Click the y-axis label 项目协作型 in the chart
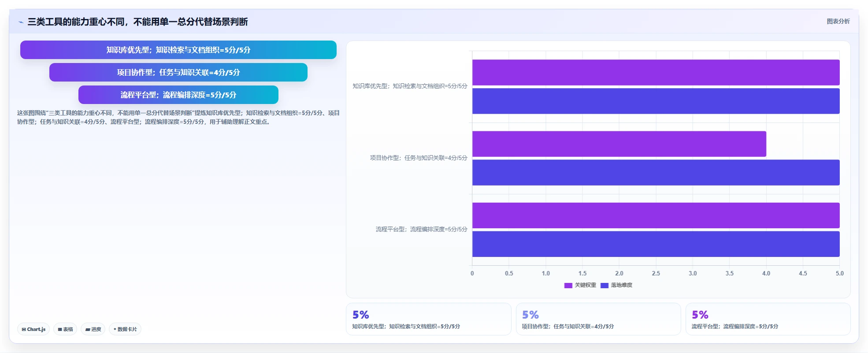Viewport: 868px width, 353px height. (x=418, y=158)
